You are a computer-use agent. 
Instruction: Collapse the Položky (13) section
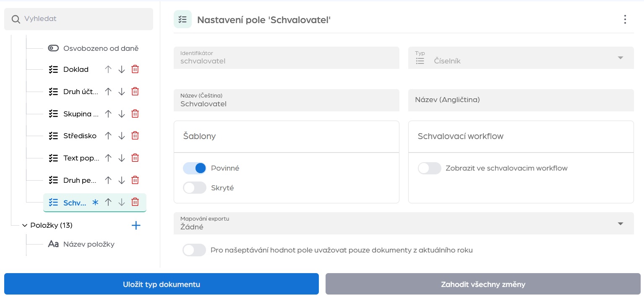click(25, 226)
